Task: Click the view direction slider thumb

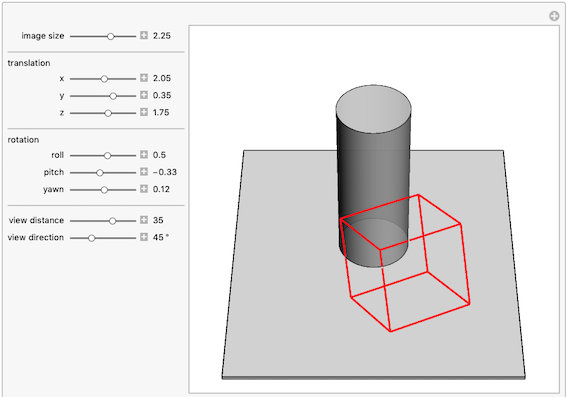Action: 91,238
